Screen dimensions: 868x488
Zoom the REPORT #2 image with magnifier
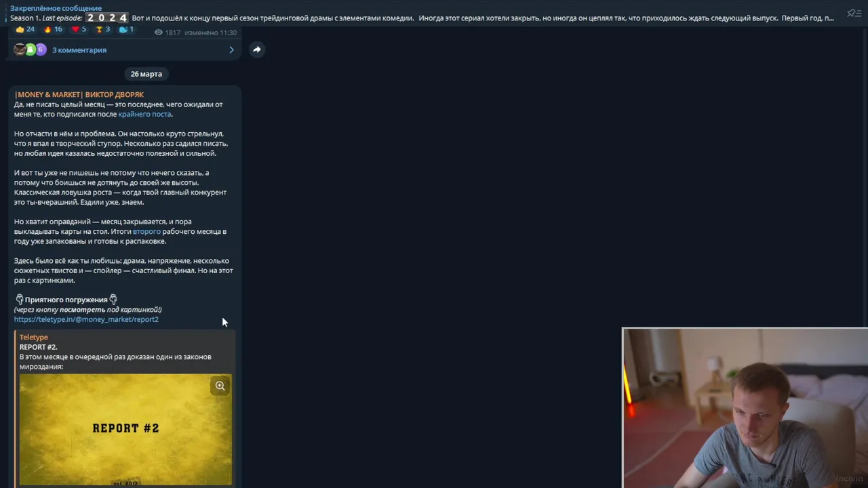(x=220, y=386)
